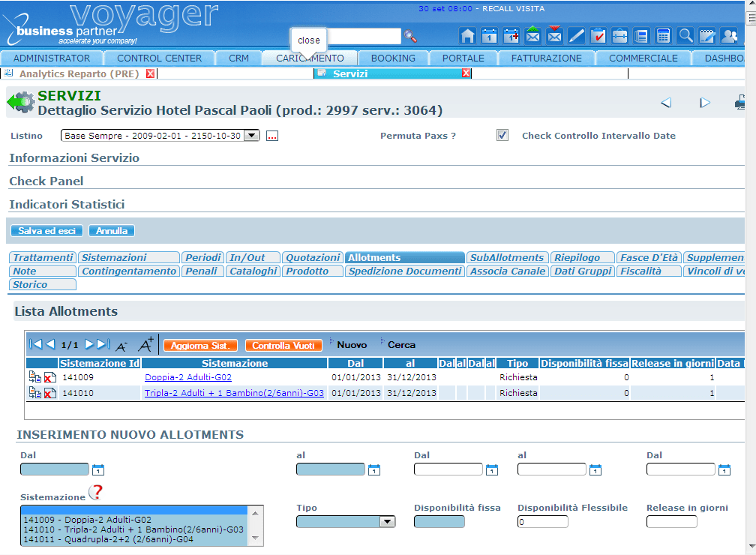This screenshot has height=555, width=756.
Task: Click Controlla Vuoti button
Action: [283, 345]
